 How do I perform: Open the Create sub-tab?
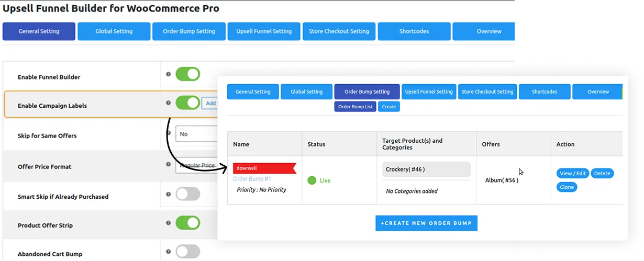389,107
